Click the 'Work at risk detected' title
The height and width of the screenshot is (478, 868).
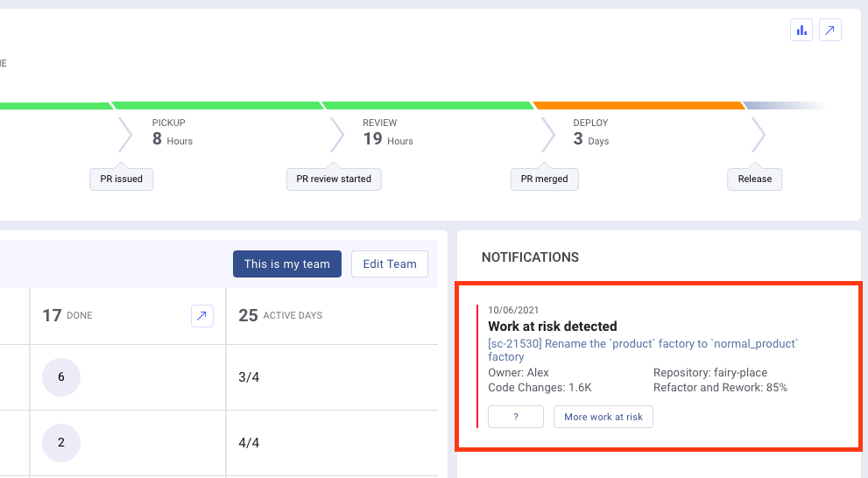(x=552, y=327)
